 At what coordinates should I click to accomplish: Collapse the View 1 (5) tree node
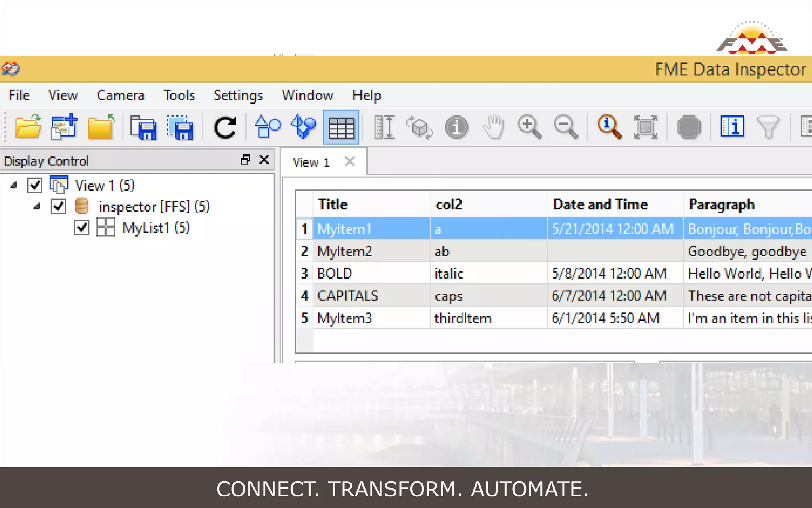[x=14, y=185]
